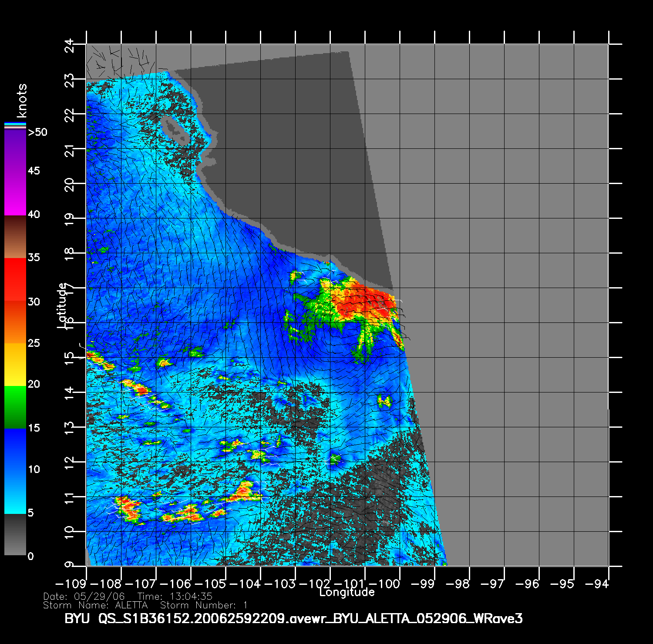Click the purple 45–50 knots color band

click(15, 151)
